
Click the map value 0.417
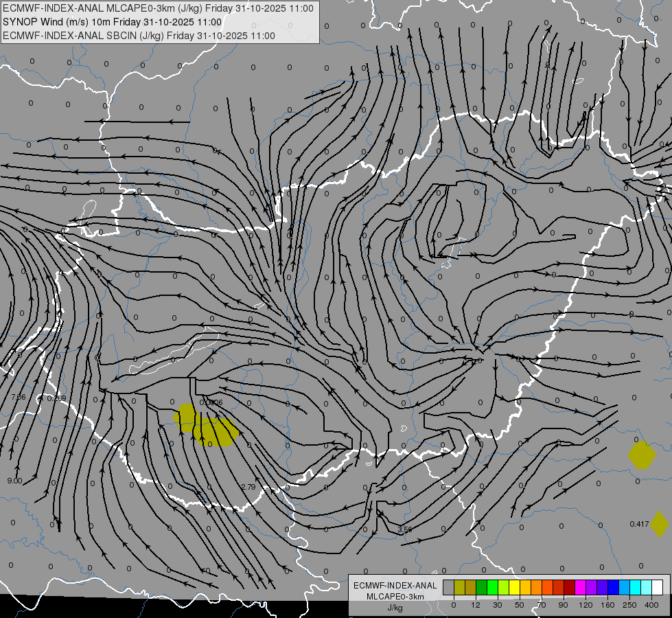pyautogui.click(x=639, y=524)
